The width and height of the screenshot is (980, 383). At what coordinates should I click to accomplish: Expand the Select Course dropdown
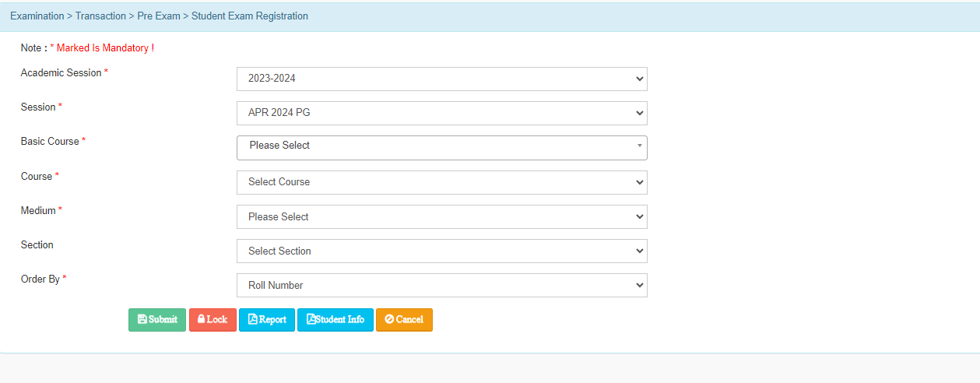tap(441, 182)
